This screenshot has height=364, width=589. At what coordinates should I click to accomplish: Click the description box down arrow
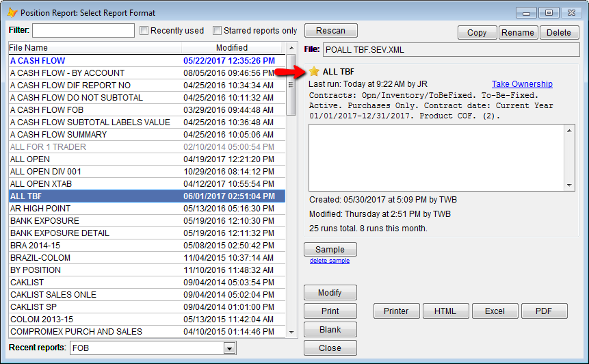coord(569,185)
